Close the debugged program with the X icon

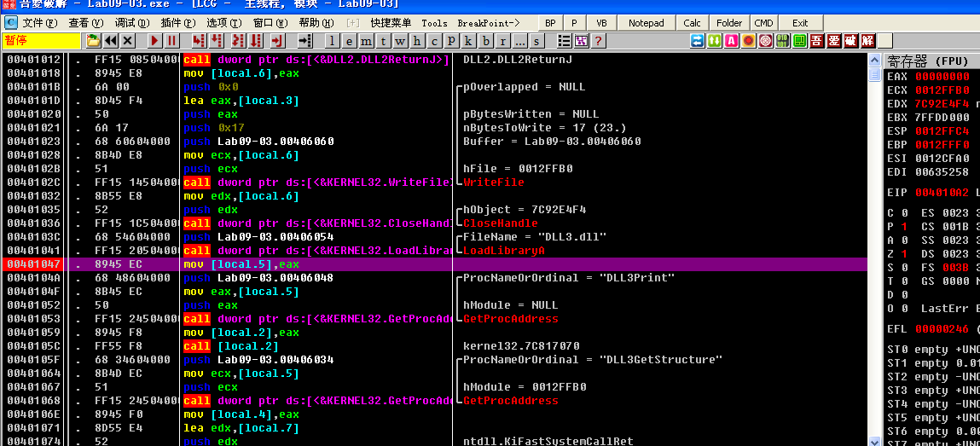tap(127, 41)
